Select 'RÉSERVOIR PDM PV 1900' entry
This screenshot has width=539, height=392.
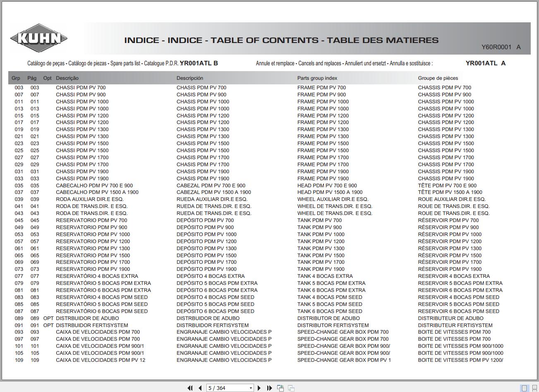click(450, 269)
